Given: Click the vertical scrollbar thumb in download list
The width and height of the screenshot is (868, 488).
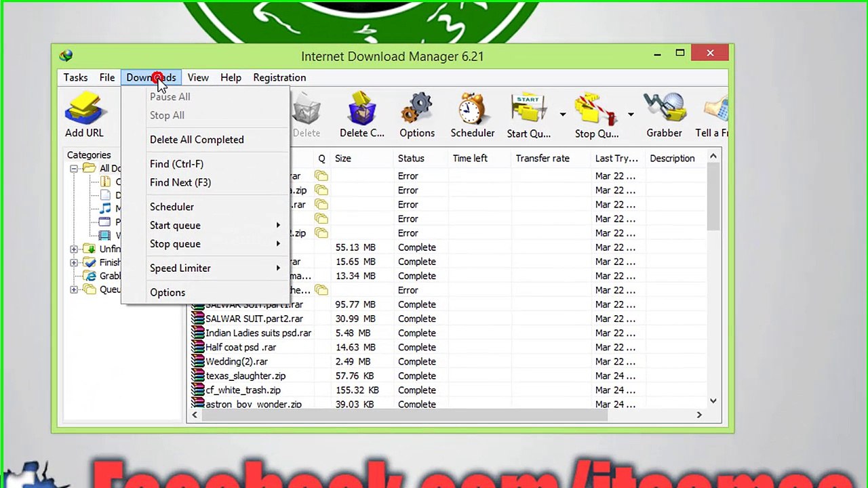Looking at the screenshot, I should [713, 197].
